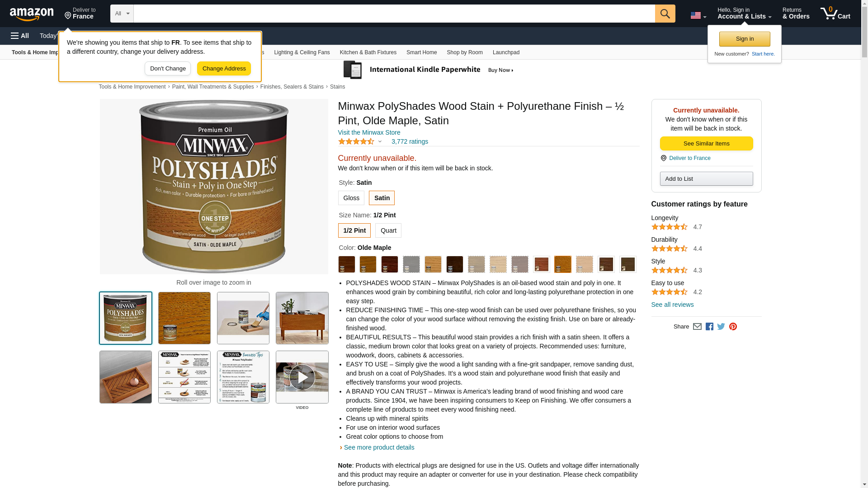This screenshot has width=868, height=488.
Task: Select the Quart size option
Action: coord(388,230)
